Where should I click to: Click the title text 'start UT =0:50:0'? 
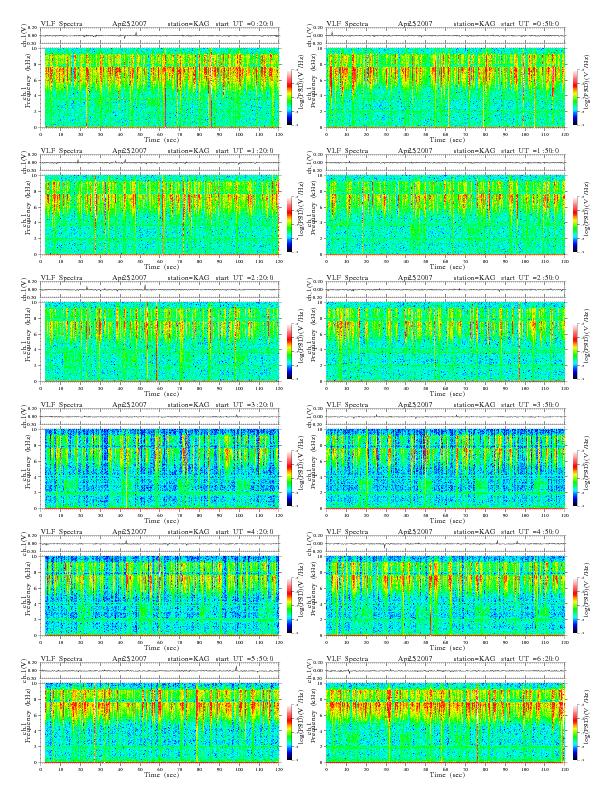tap(530, 23)
